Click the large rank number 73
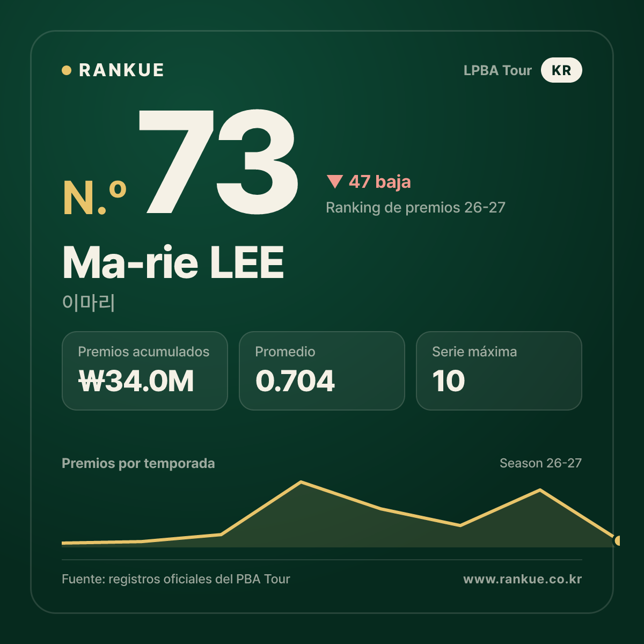 [218, 162]
